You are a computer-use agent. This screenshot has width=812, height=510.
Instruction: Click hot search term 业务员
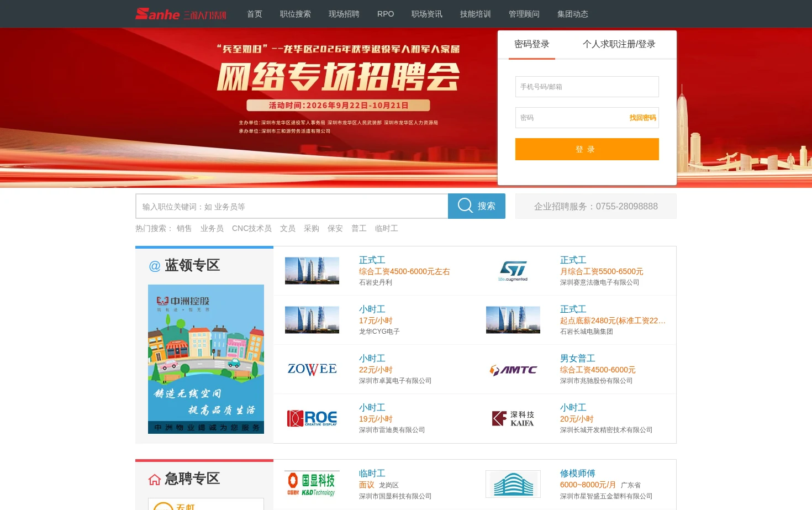[212, 228]
